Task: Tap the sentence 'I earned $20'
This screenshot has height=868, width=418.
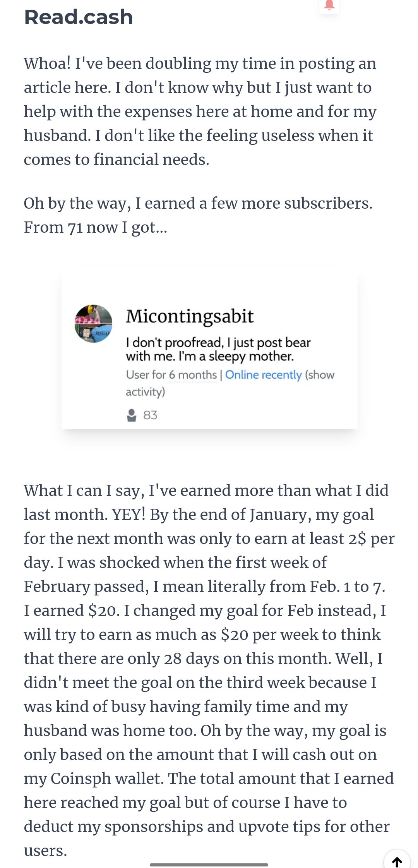Action: click(x=72, y=611)
